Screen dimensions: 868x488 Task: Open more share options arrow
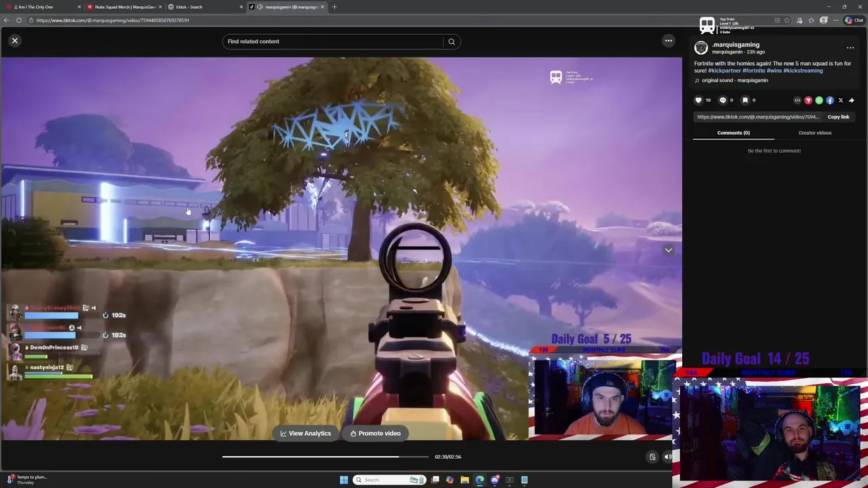pos(852,100)
